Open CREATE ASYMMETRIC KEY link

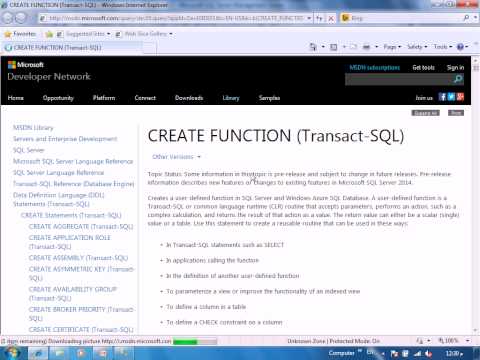[x=81, y=273]
